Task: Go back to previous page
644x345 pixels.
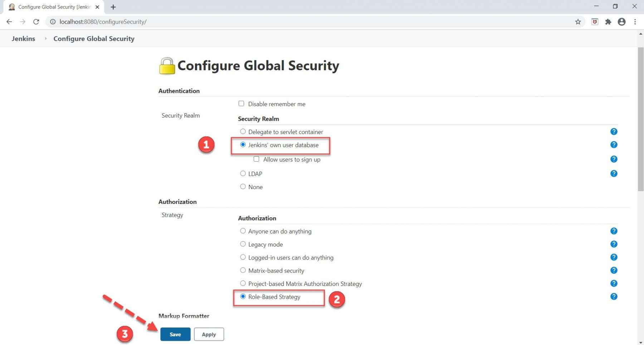Action: (x=9, y=22)
